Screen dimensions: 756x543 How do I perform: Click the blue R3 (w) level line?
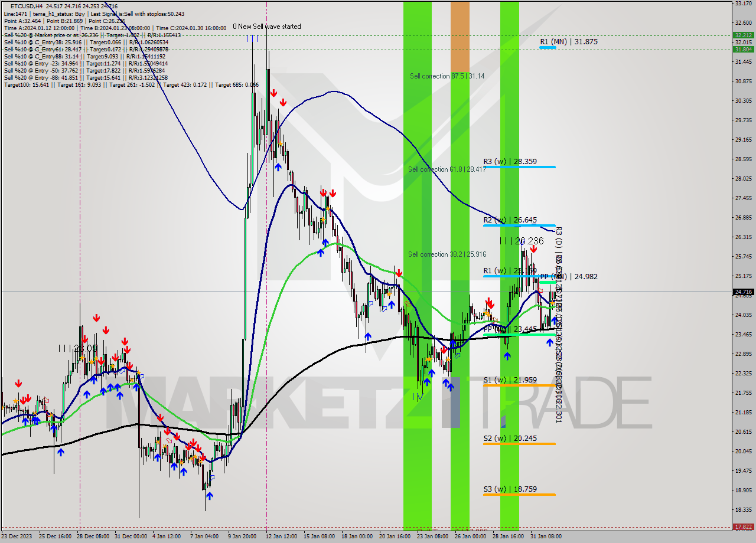[x=519, y=167]
